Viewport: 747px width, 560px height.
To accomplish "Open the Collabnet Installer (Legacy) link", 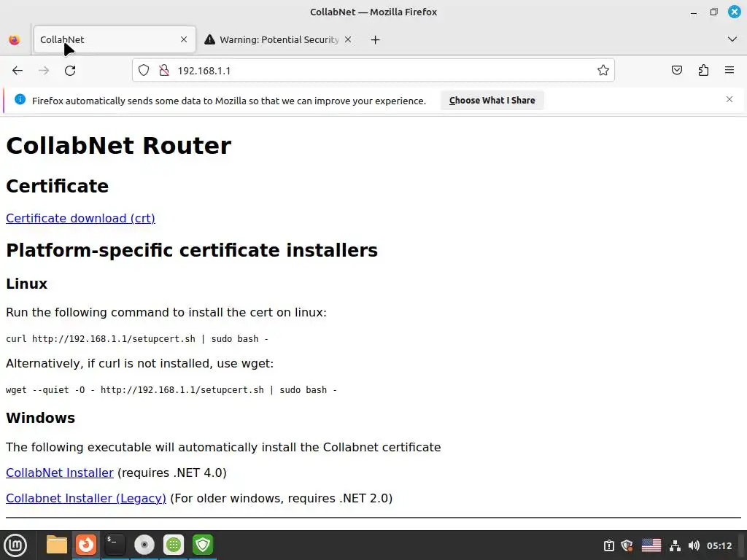I will click(x=86, y=499).
